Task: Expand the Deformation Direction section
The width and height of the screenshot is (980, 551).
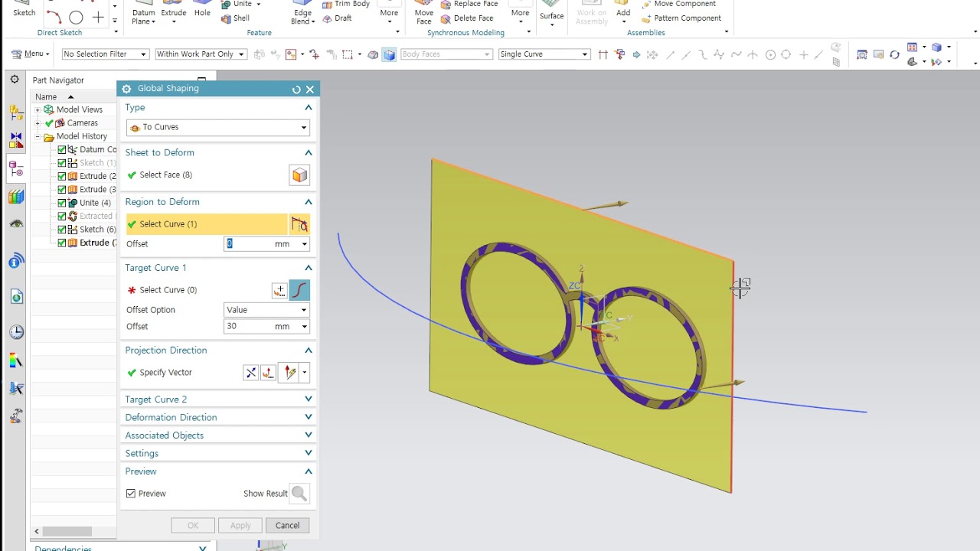Action: tap(218, 417)
